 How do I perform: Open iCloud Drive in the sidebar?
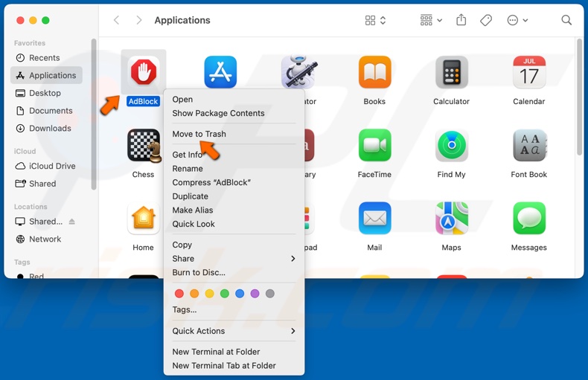click(52, 166)
